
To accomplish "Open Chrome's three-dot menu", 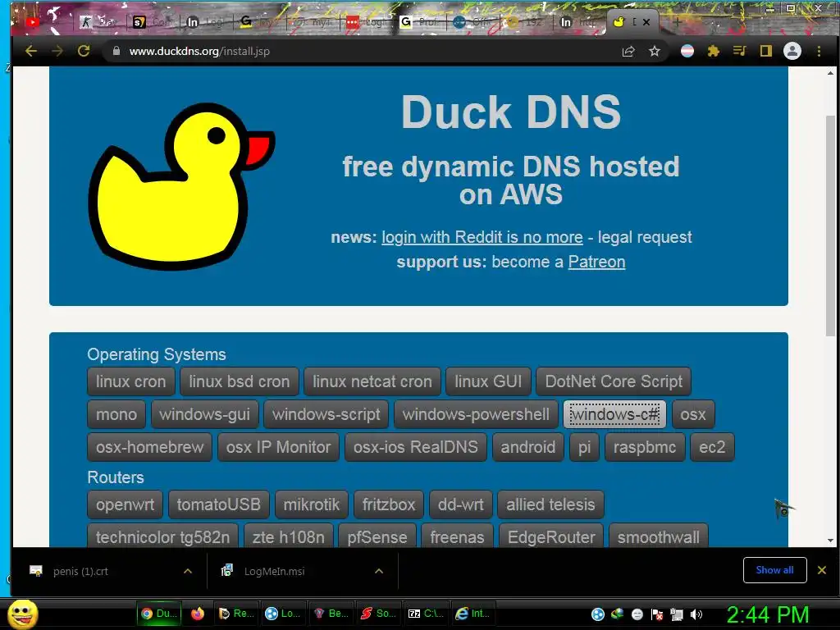I will (x=819, y=51).
